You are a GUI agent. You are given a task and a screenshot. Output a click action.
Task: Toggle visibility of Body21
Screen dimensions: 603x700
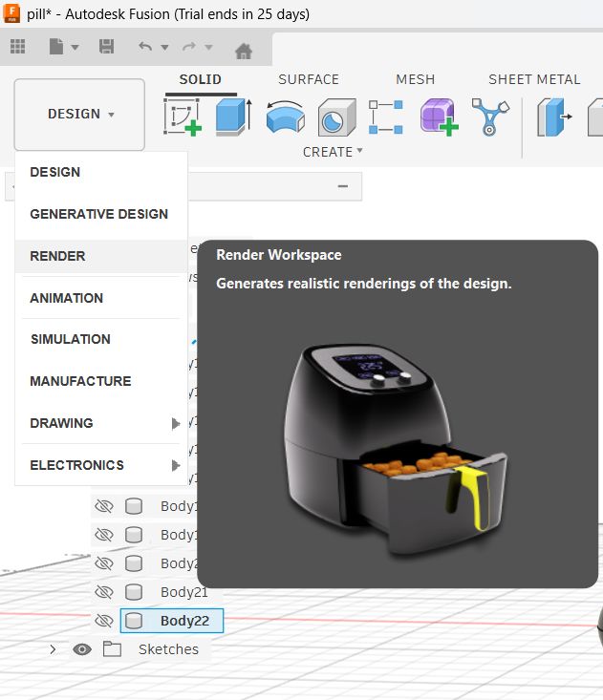(x=103, y=592)
